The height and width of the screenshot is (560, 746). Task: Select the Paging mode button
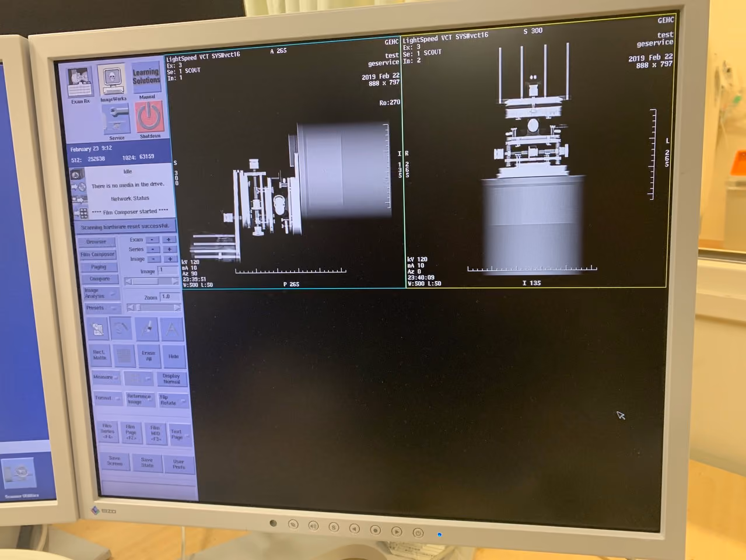tap(99, 267)
